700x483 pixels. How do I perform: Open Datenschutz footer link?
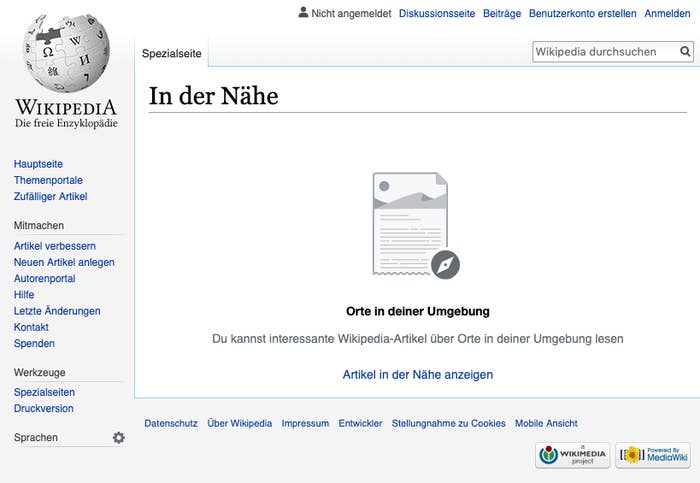pyautogui.click(x=171, y=423)
